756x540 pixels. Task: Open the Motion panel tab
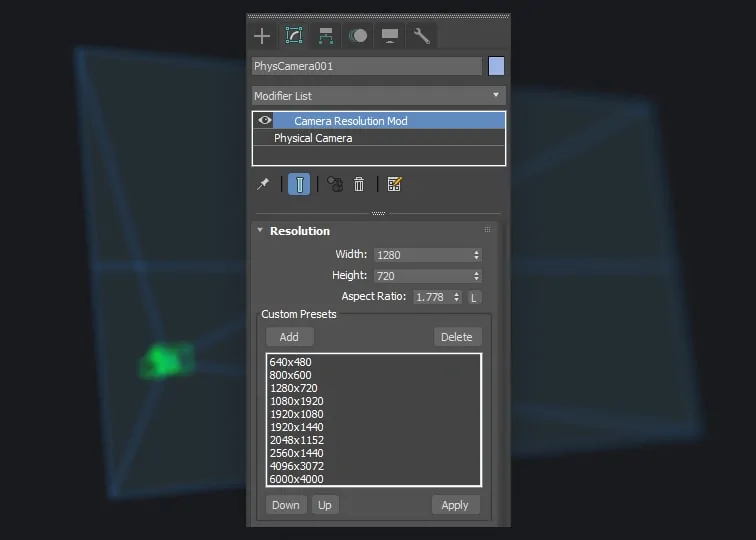(358, 36)
